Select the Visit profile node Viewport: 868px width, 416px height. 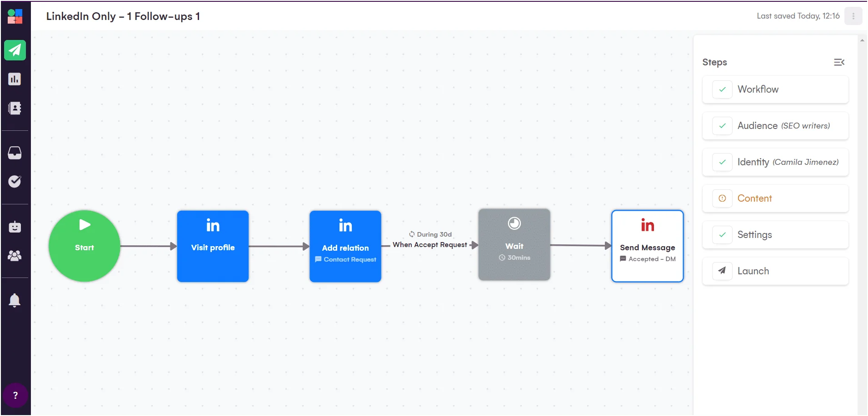tap(213, 246)
